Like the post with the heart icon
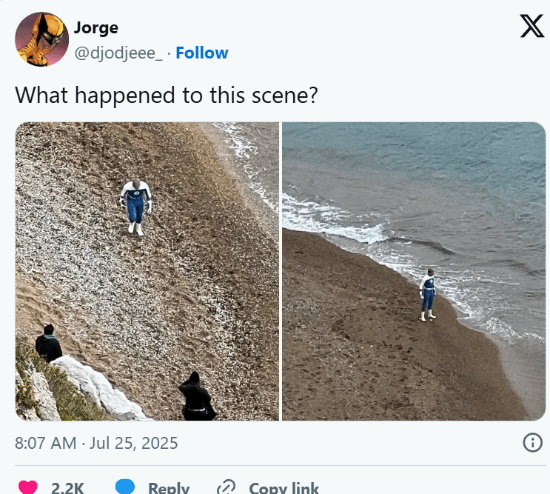Viewport: 550px width, 494px height. (28, 487)
